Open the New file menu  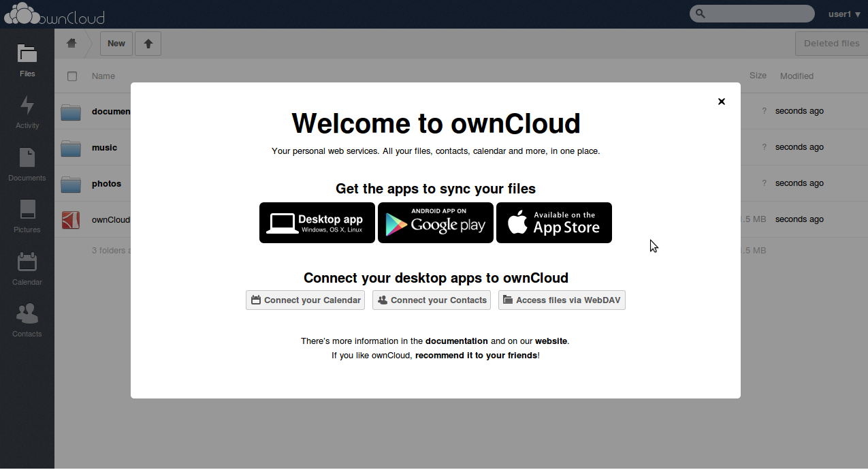(116, 44)
